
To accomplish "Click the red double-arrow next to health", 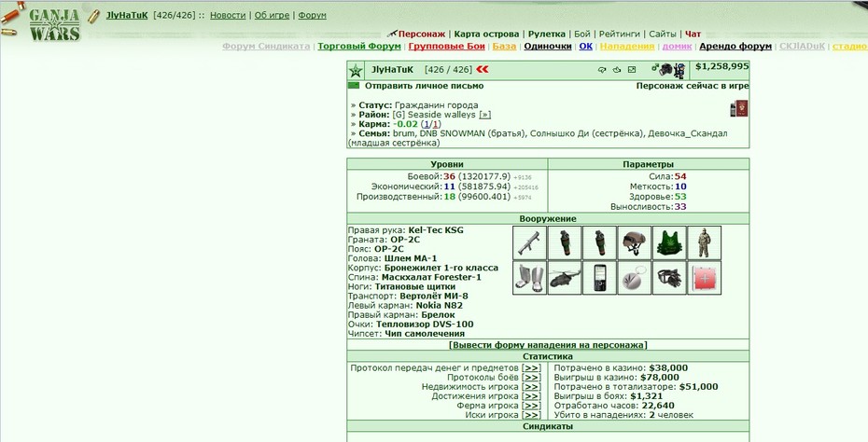I will tap(483, 69).
